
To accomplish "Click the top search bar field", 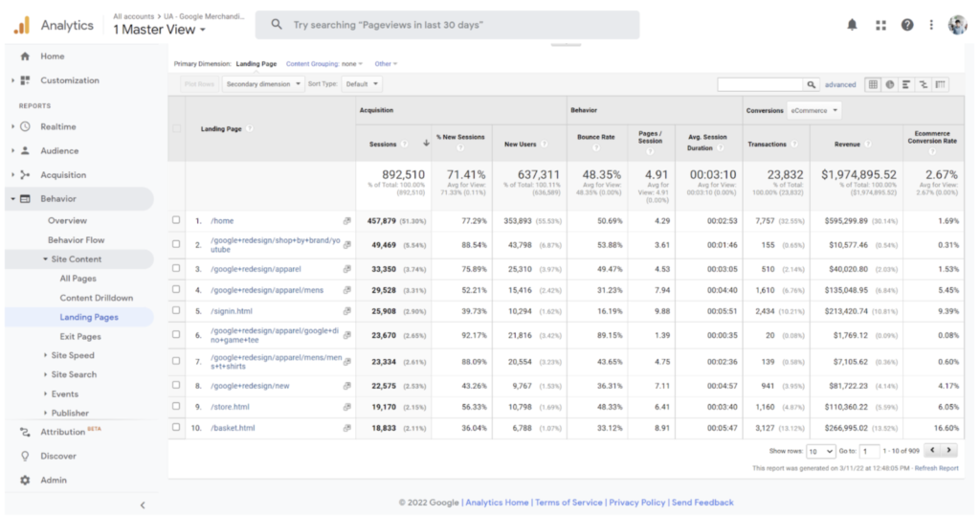I will click(x=448, y=25).
